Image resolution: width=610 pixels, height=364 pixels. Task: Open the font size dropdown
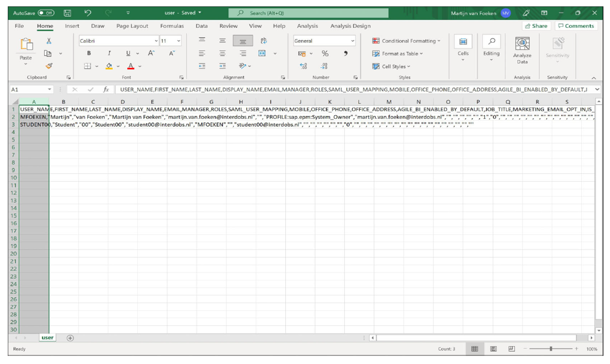[178, 41]
